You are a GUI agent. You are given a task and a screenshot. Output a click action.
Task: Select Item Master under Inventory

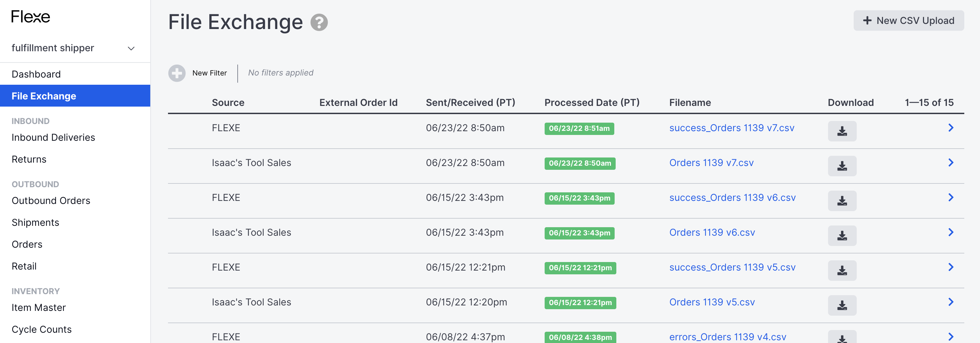[x=39, y=307]
